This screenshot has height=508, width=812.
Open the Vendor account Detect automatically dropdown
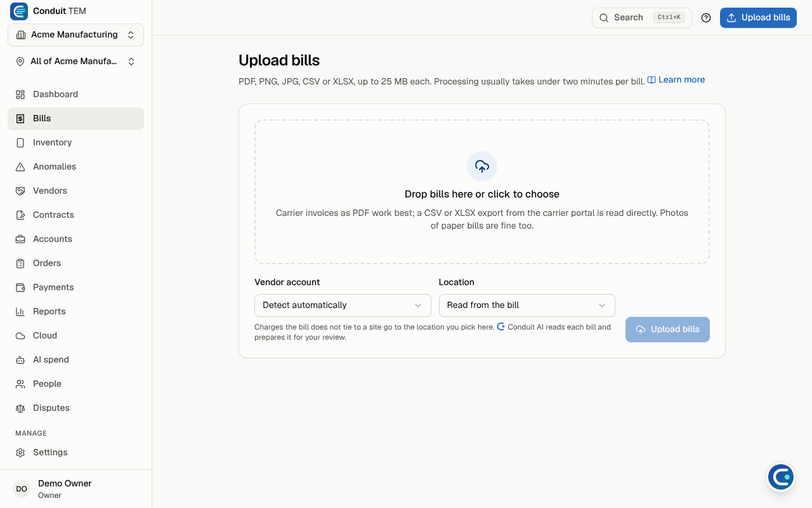coord(343,305)
